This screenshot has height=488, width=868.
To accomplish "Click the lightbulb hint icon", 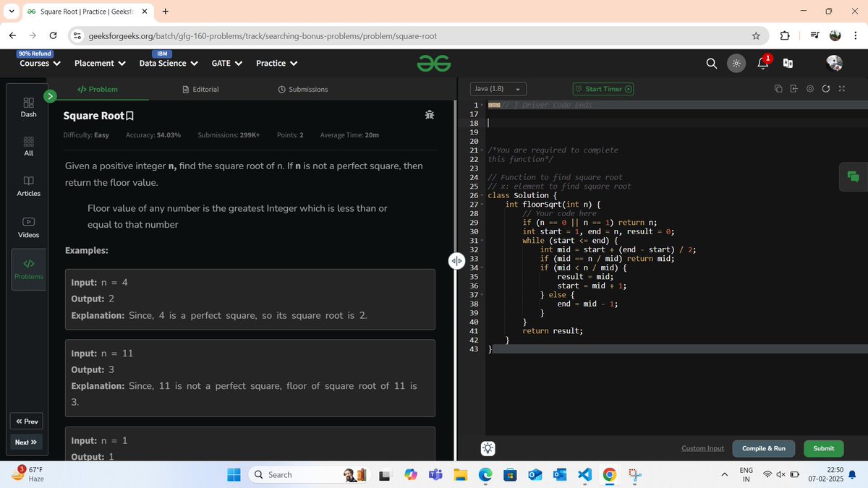I will pyautogui.click(x=488, y=448).
